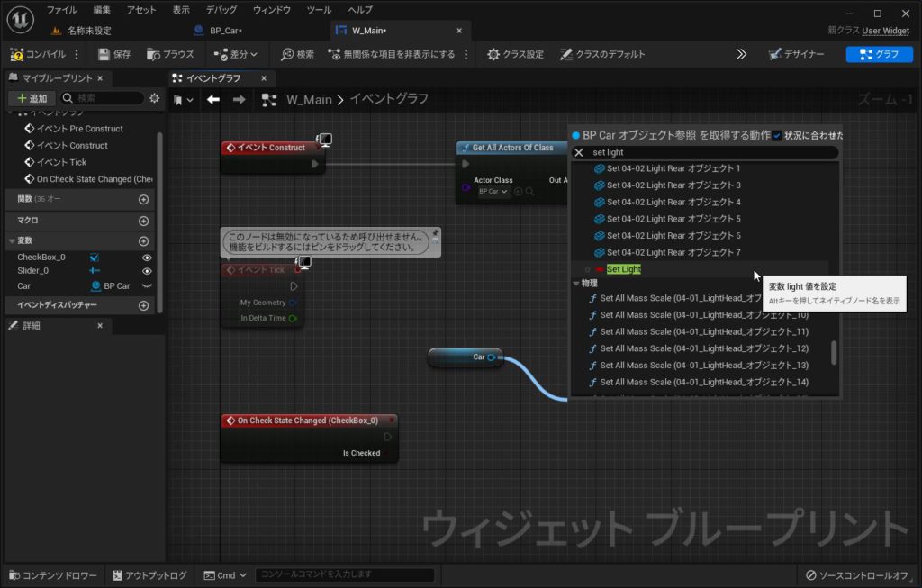This screenshot has height=588, width=922.
Task: Toggle the 状況に合わせた context sensitive checkbox
Action: pos(777,136)
